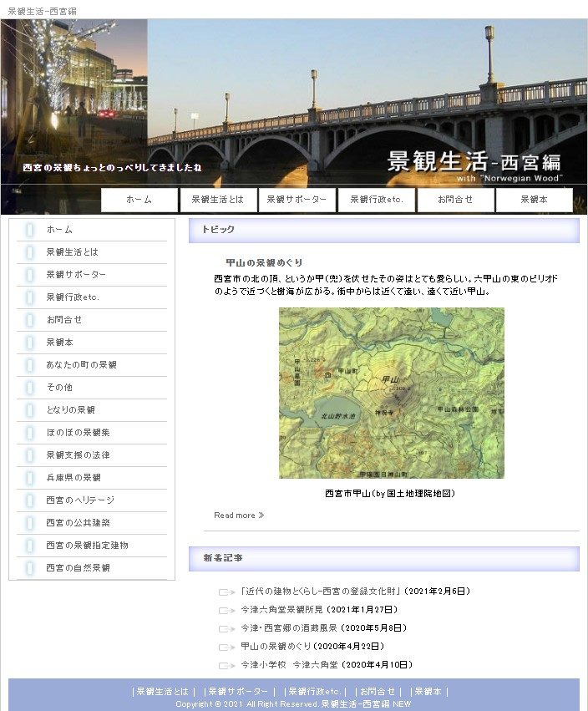Open 西宮のヘリテージ in the sidebar menu
Viewport: 588px width, 711px height.
pyautogui.click(x=80, y=500)
